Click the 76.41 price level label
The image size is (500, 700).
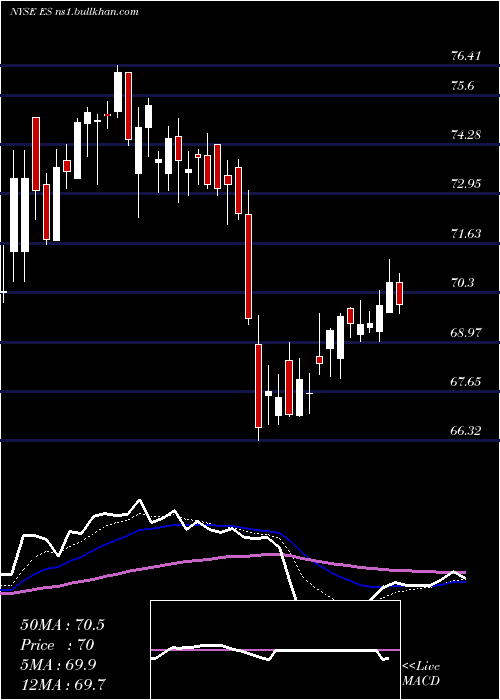[466, 56]
